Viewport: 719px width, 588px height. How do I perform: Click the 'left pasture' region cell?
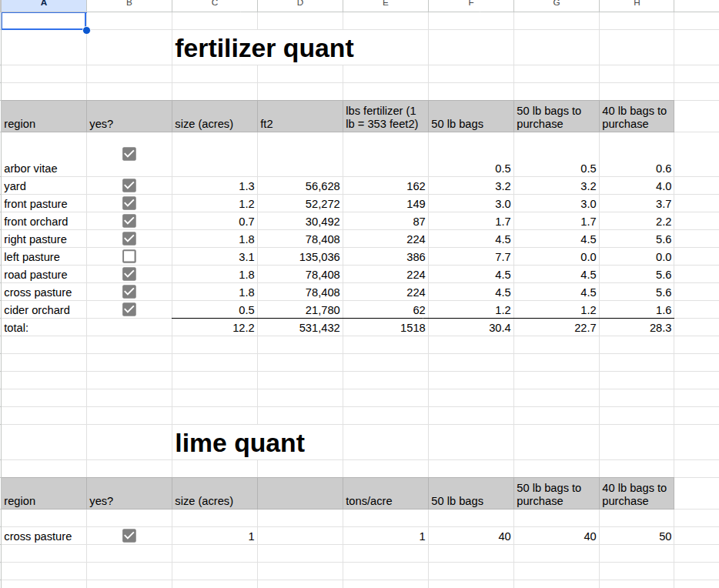(x=44, y=257)
